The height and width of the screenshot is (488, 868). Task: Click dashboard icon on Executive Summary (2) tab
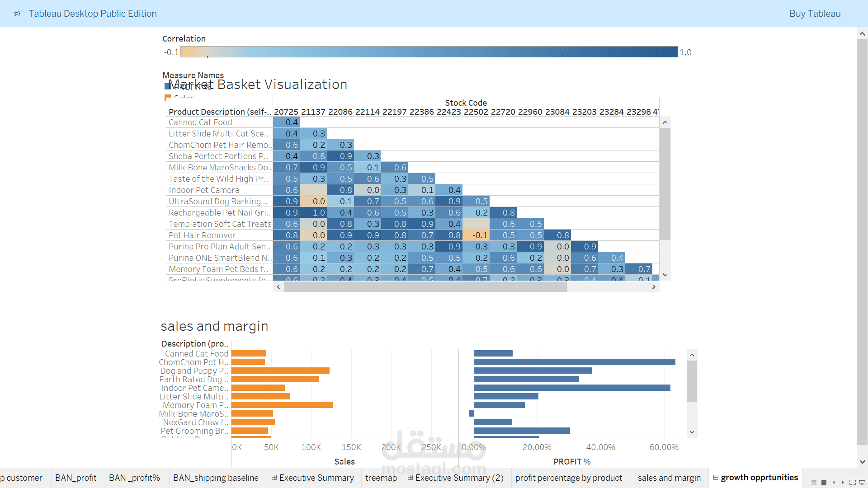410,478
